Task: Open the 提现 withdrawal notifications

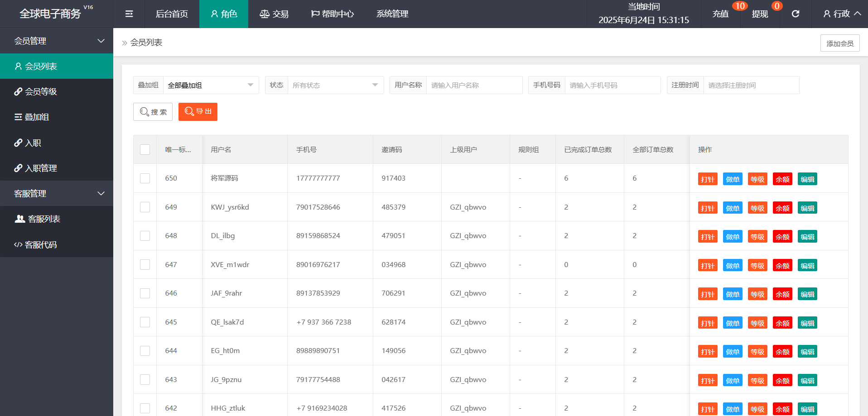Action: (760, 14)
